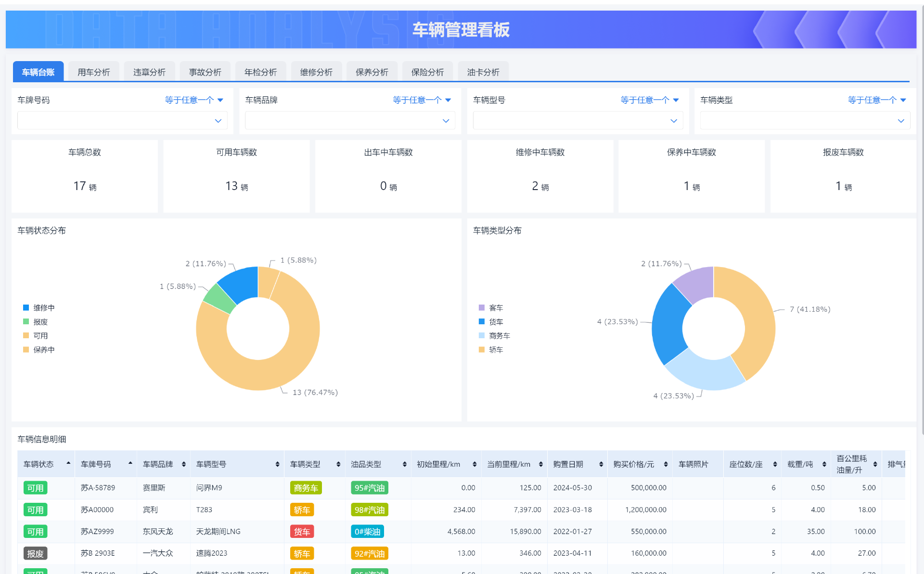Click sort arrows on 油品类型 column
Viewport: 924px width, 574px height.
click(x=404, y=464)
